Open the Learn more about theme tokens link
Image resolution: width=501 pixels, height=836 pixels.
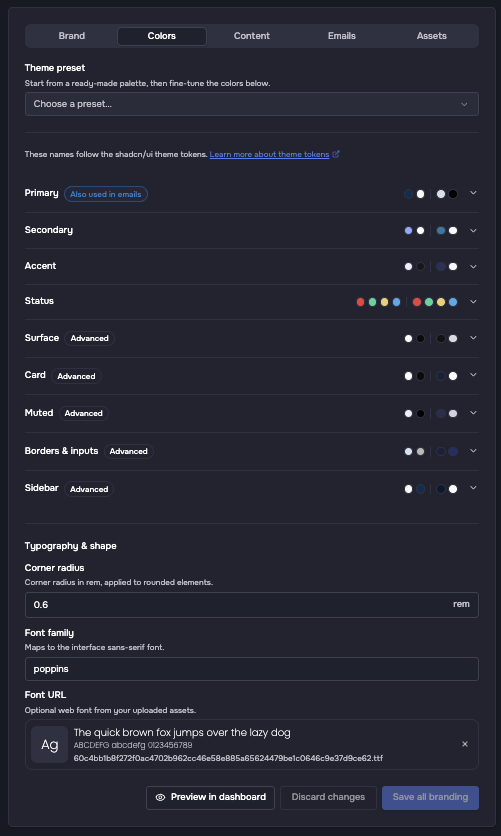coord(269,154)
